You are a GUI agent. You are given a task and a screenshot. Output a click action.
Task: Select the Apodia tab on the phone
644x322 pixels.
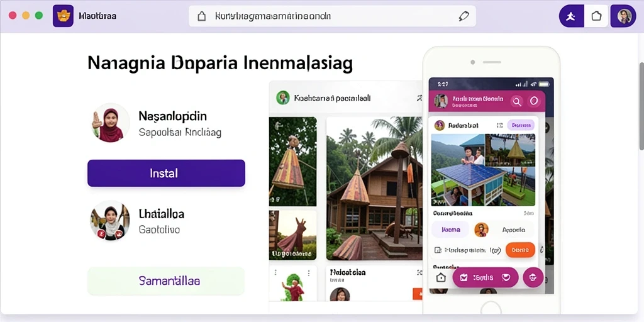513,230
